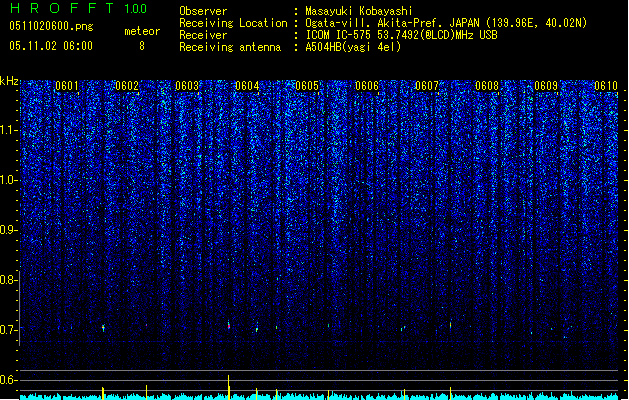Click the meteor count value 8
629x400 pixels.
point(142,46)
